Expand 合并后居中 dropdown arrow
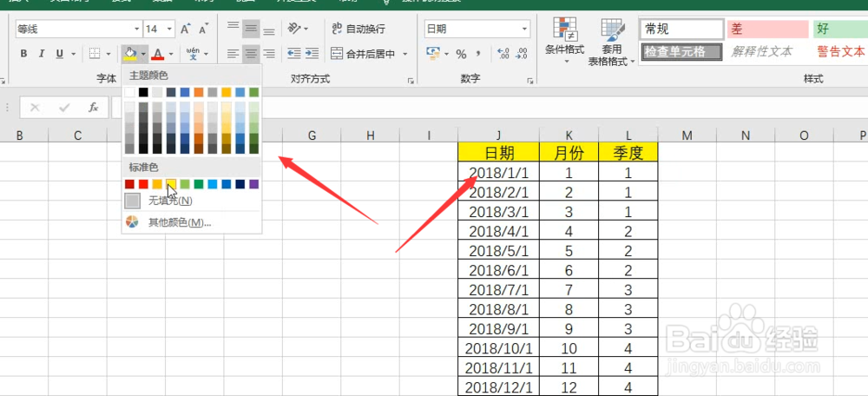The height and width of the screenshot is (396, 868). [x=404, y=54]
